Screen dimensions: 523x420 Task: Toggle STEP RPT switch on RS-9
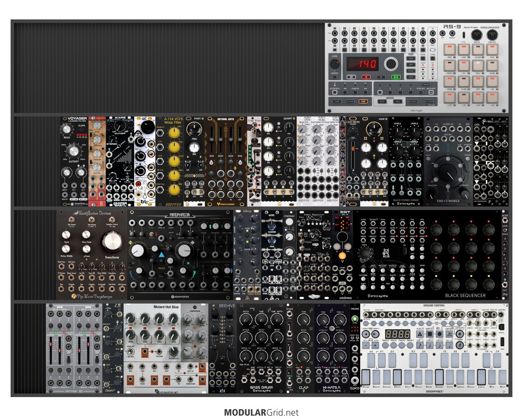[421, 92]
